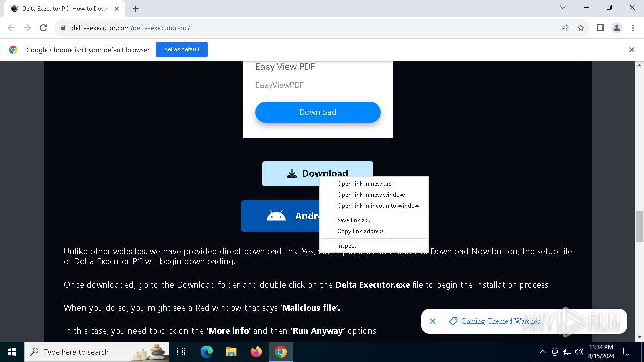Close the Delta Executor PC tab

118,8
